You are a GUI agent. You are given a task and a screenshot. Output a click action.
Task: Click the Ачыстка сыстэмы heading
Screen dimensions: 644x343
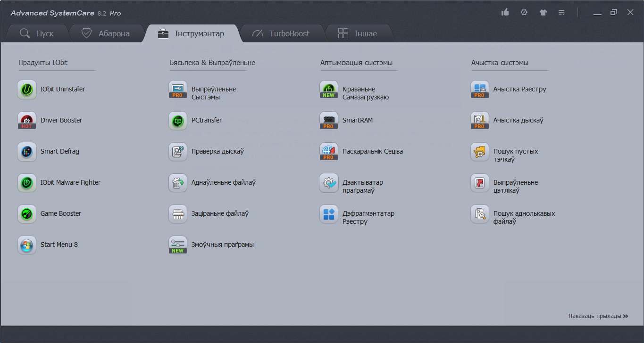tap(500, 63)
